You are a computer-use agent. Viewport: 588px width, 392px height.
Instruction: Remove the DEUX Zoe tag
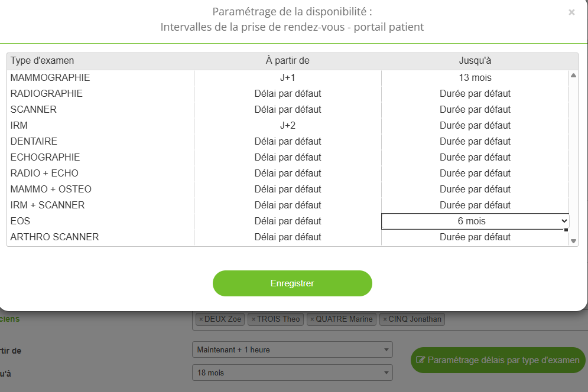click(x=201, y=319)
